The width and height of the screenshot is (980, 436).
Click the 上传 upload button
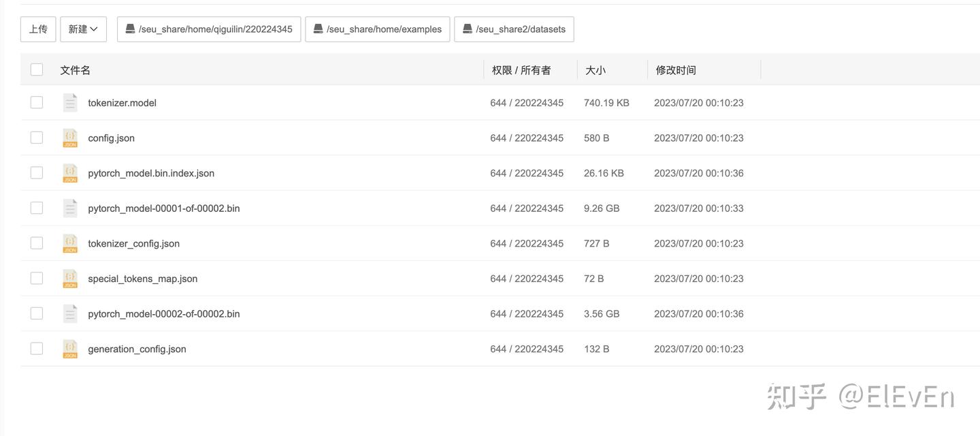point(38,29)
